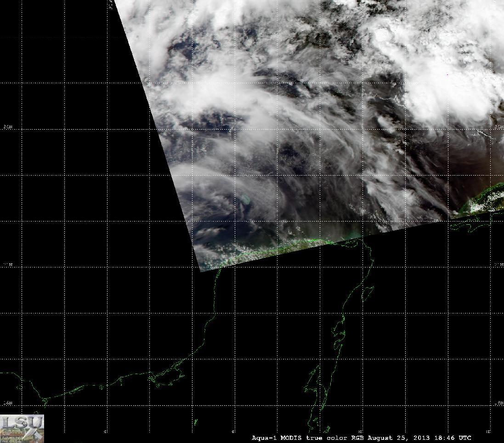Click the 24N latitude label on left edge

(8, 127)
